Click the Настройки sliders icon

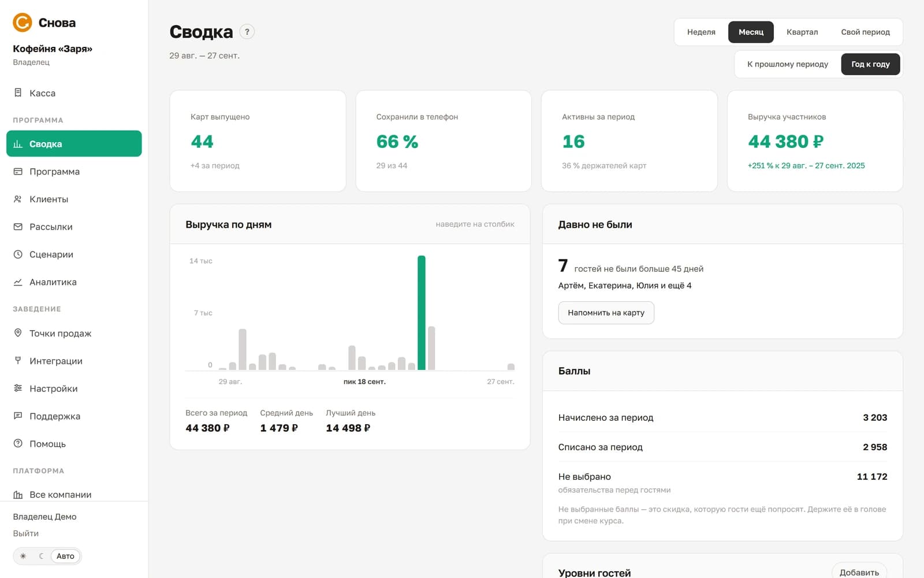point(18,388)
